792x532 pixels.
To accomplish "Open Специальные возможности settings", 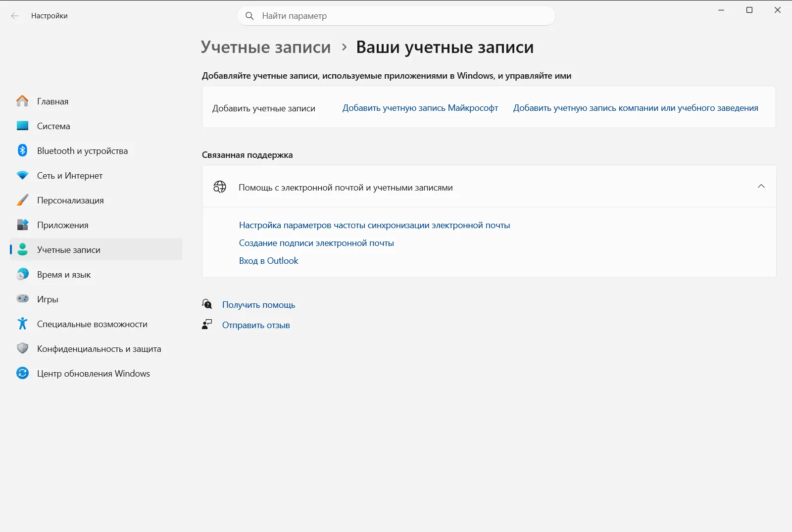I will click(97, 324).
